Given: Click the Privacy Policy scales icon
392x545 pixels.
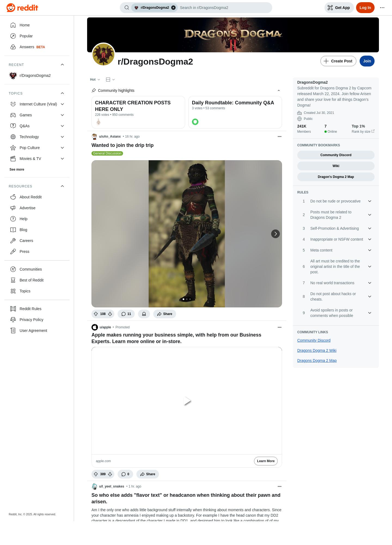Looking at the screenshot, I should point(13,320).
